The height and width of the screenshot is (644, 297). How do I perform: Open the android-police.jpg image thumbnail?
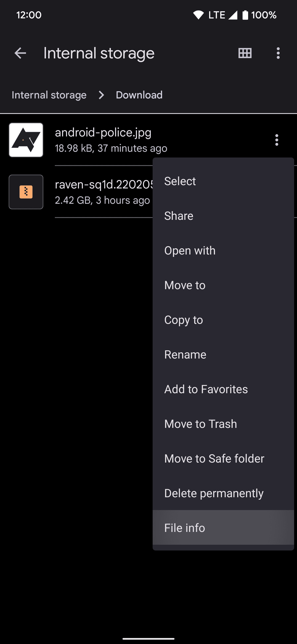[26, 140]
